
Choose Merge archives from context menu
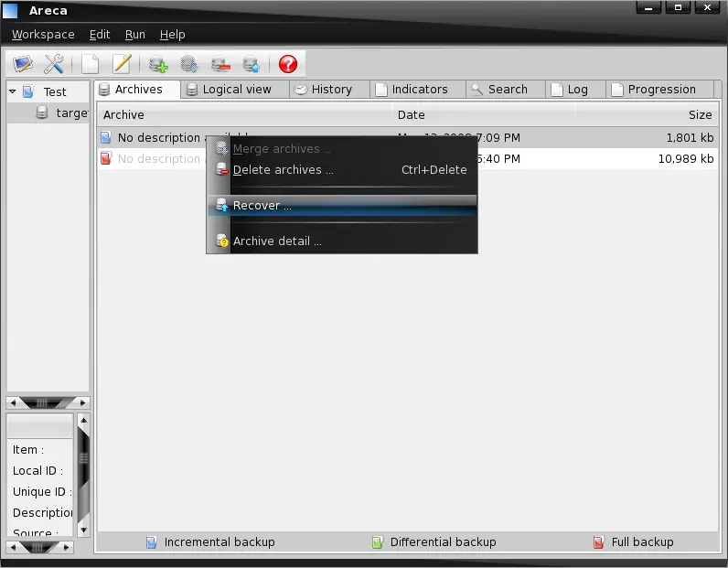click(x=342, y=148)
